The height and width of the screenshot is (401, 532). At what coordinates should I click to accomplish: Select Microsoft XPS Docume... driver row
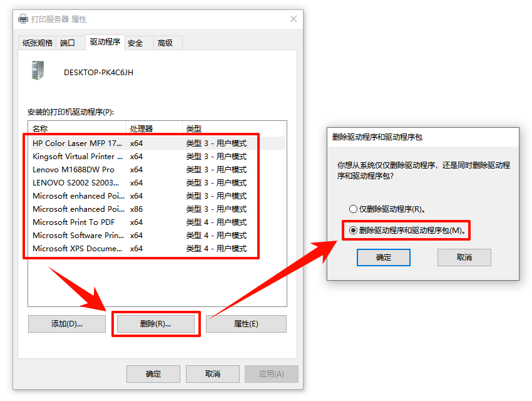tap(157, 249)
